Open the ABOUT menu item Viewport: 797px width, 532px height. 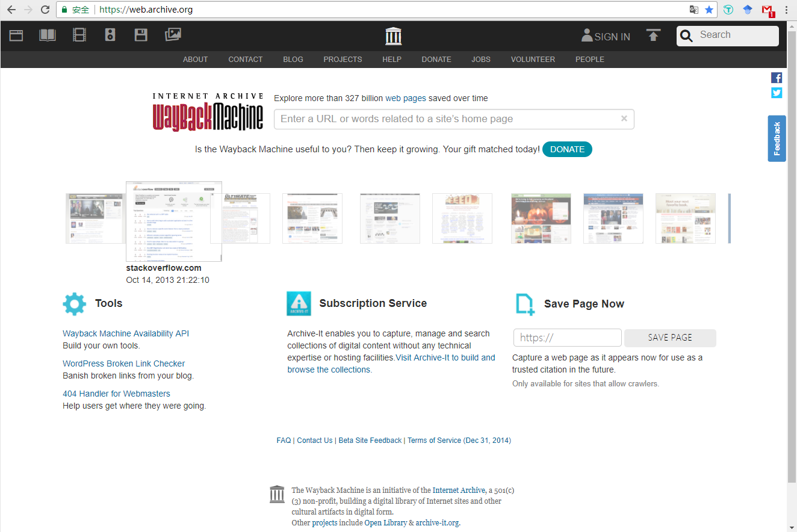[195, 60]
